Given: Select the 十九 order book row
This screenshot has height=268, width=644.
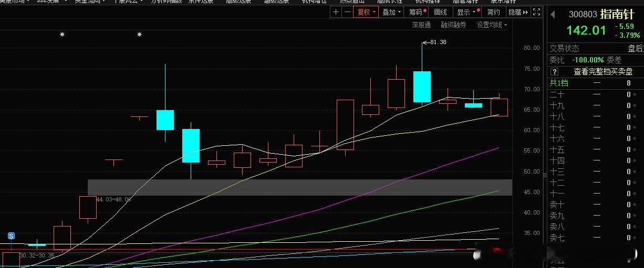Looking at the screenshot, I should coord(596,105).
